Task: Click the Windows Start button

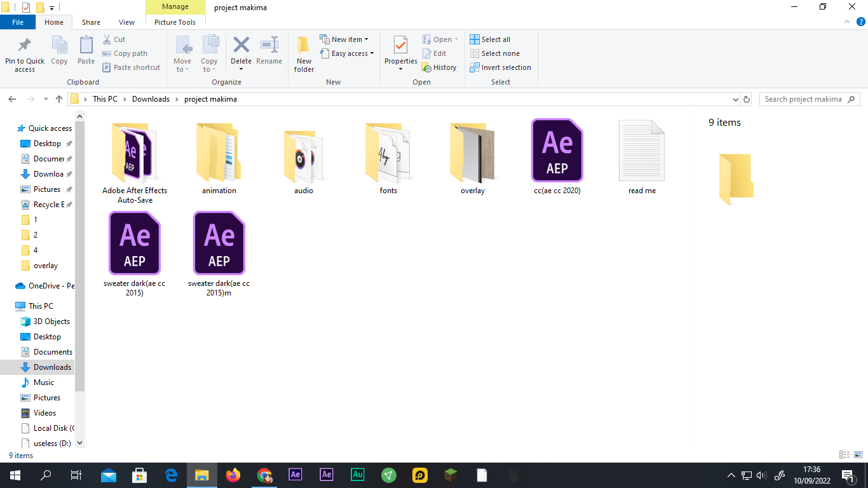Action: pyautogui.click(x=15, y=475)
